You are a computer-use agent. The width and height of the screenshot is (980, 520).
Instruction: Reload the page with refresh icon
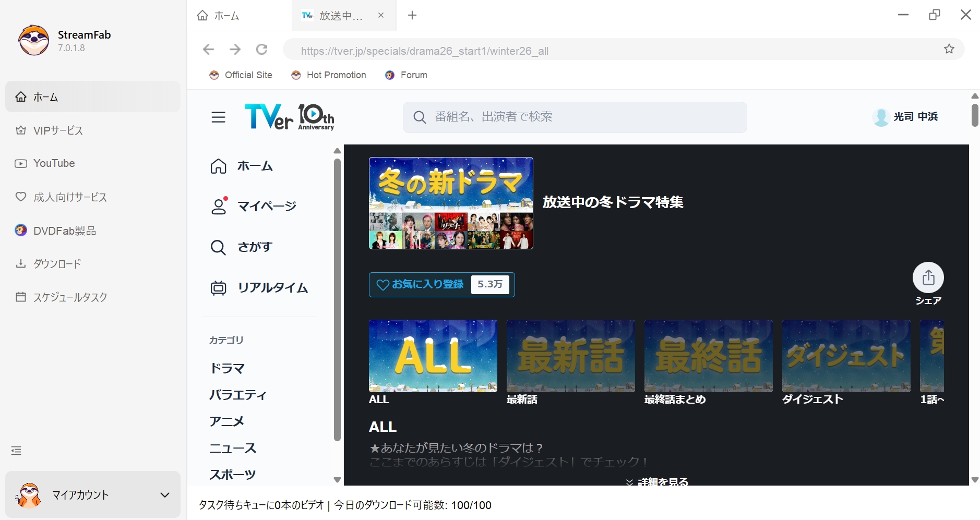262,50
